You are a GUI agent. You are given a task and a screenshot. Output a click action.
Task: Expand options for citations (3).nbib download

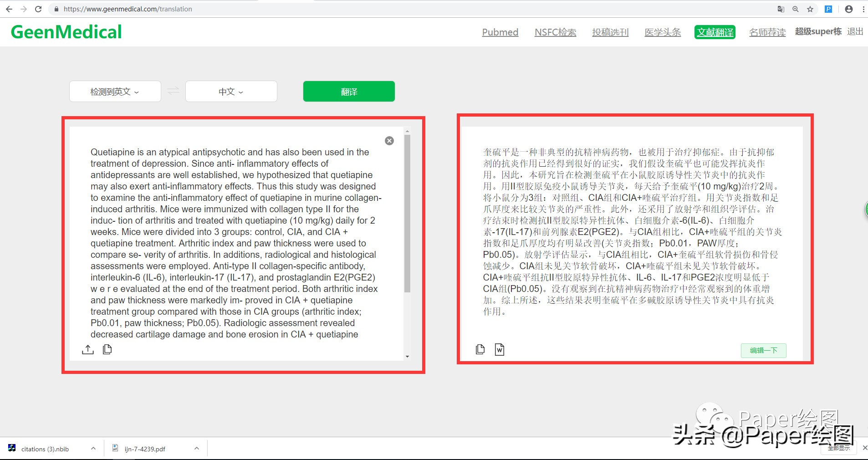(x=92, y=449)
